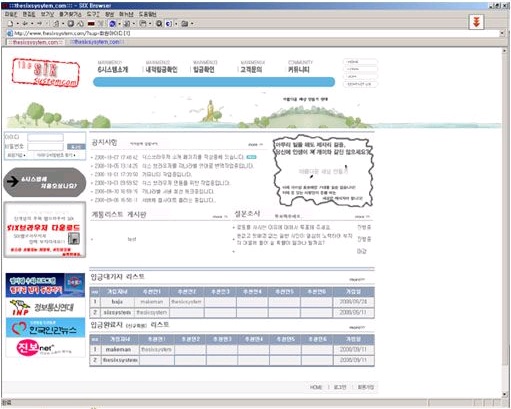Open dropdown arrow next to back button

pyautogui.click(x=32, y=24)
